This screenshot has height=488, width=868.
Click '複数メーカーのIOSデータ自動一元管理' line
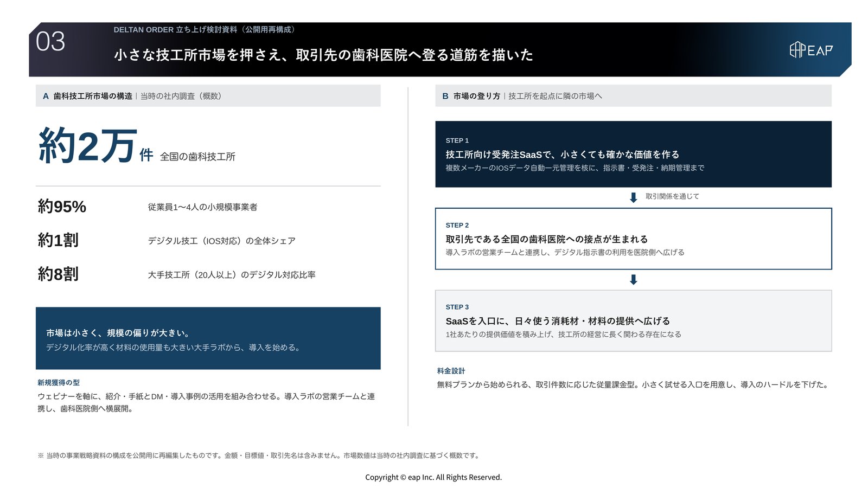pos(575,168)
